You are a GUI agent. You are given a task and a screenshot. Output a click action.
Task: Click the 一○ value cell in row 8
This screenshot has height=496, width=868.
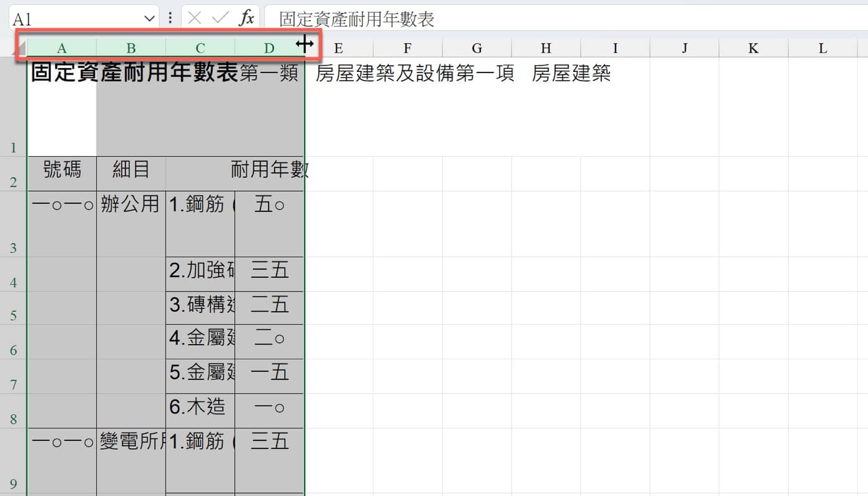point(269,410)
